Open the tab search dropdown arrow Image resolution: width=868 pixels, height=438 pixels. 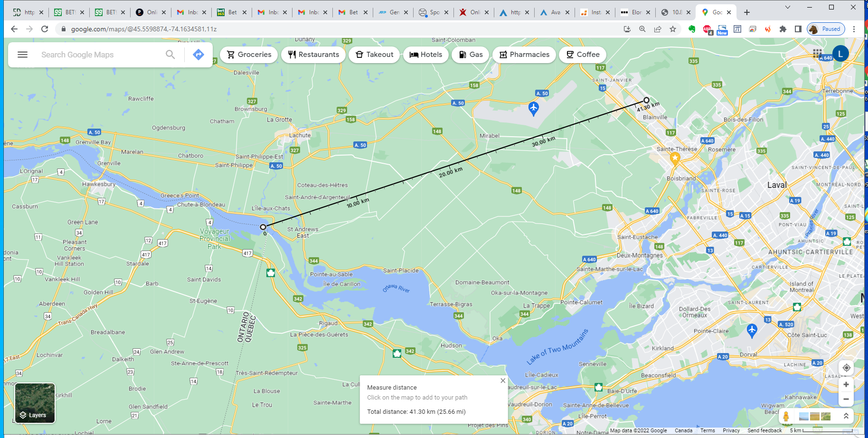point(787,7)
